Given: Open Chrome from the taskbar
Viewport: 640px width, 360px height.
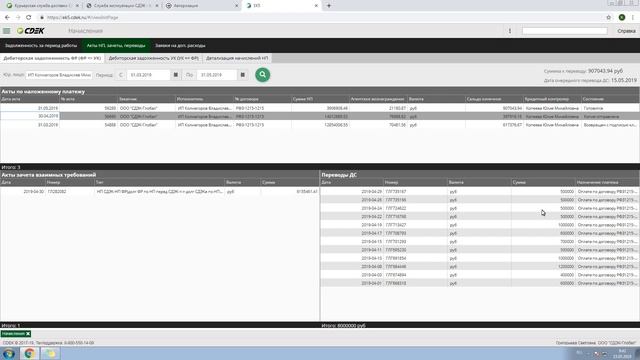Looking at the screenshot, I should (29, 353).
